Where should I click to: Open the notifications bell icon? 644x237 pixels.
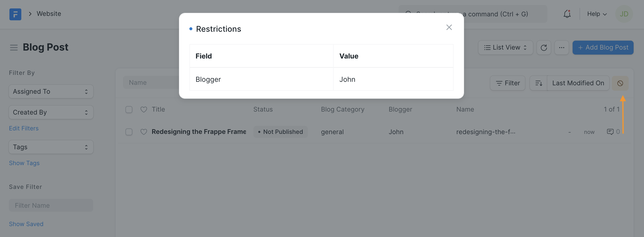pyautogui.click(x=567, y=14)
